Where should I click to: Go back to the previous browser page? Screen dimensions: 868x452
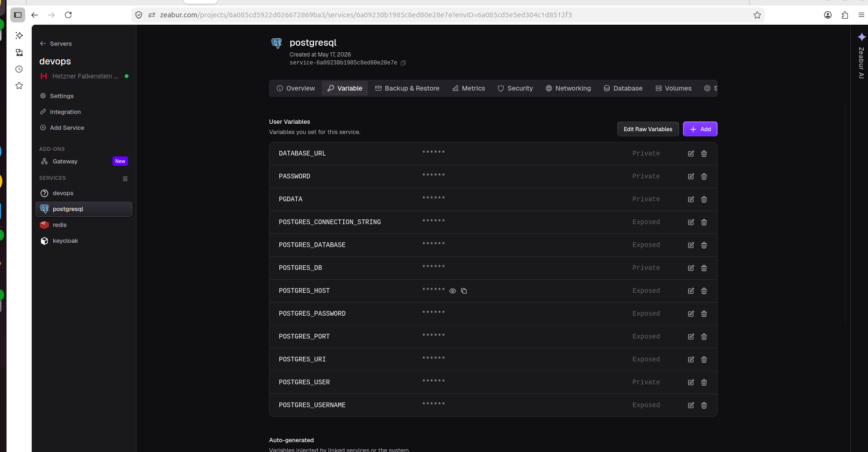(x=35, y=15)
